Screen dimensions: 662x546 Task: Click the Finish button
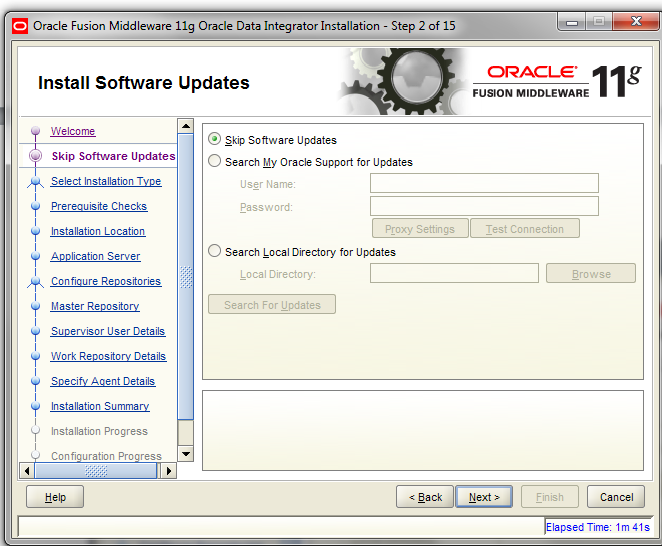coord(550,497)
